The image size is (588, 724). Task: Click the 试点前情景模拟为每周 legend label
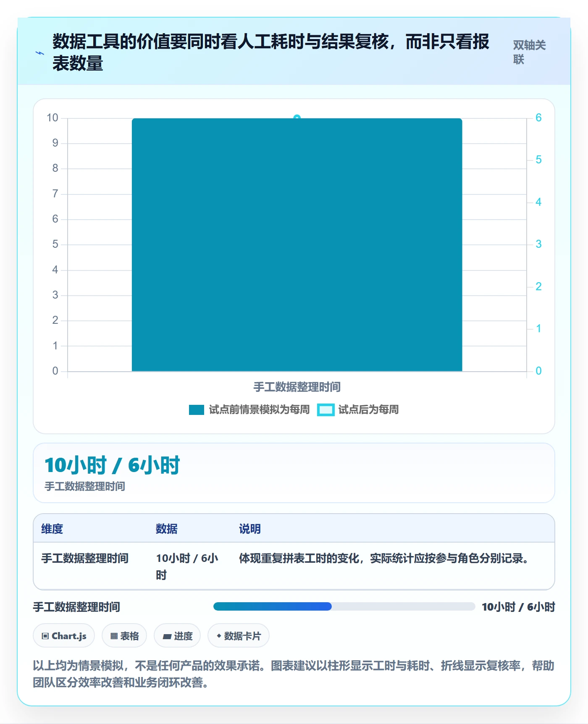(x=259, y=409)
